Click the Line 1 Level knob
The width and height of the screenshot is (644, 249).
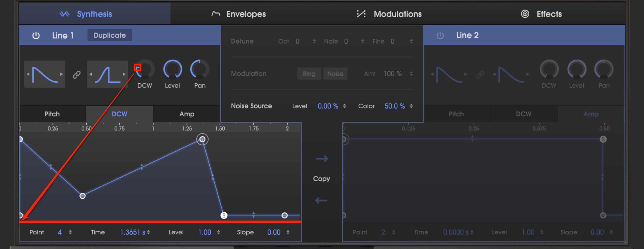(x=173, y=69)
